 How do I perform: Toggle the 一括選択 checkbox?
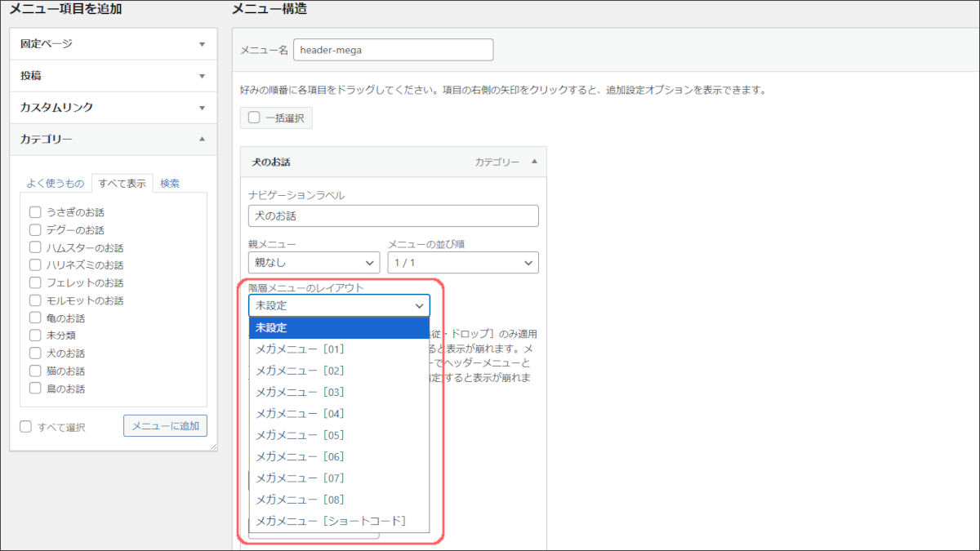(x=254, y=118)
